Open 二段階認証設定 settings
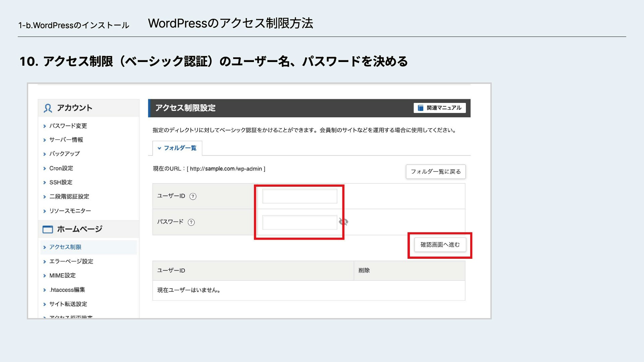 (x=69, y=196)
